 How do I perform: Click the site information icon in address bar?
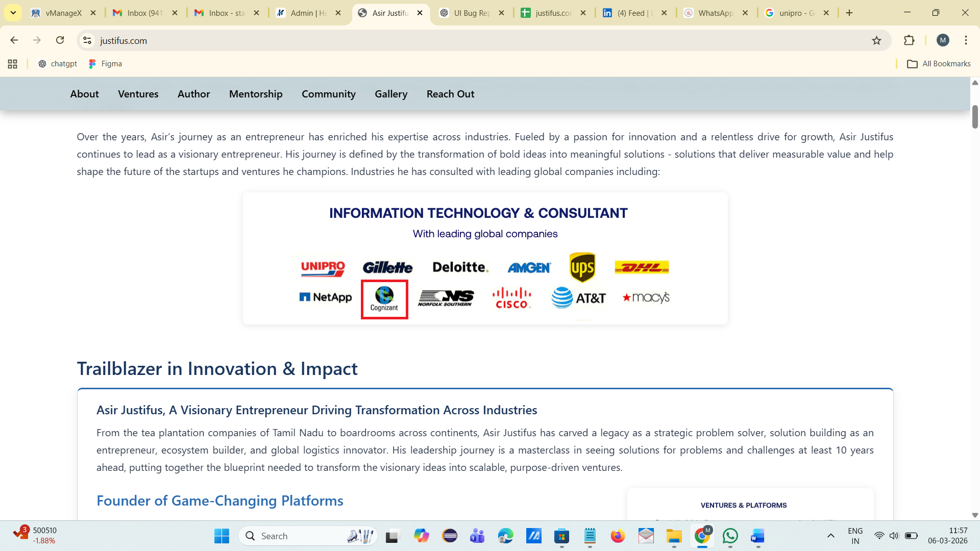(87, 40)
